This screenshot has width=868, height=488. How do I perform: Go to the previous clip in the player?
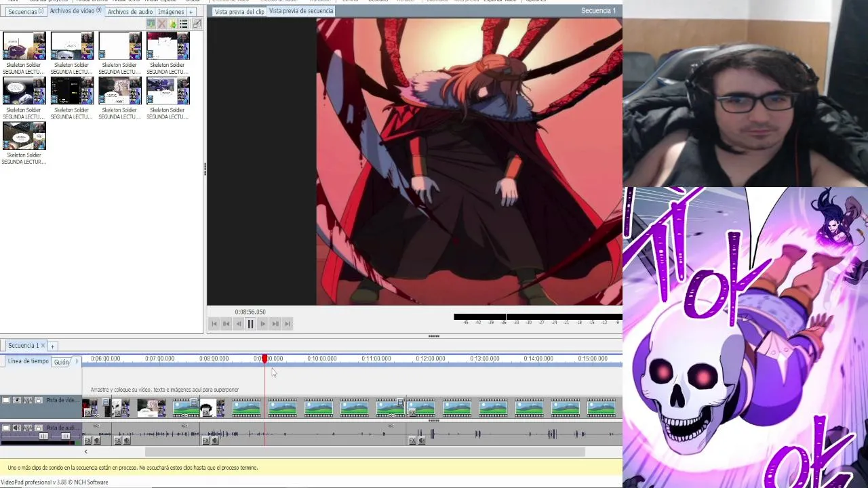pos(226,324)
